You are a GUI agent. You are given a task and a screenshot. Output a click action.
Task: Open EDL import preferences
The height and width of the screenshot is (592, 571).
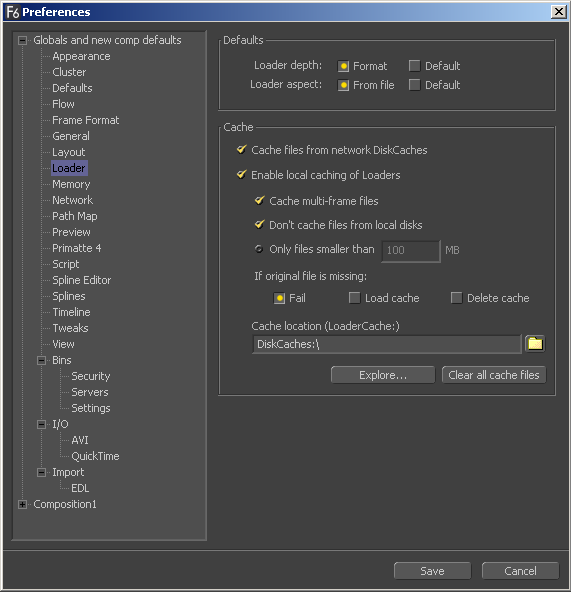[x=80, y=488]
